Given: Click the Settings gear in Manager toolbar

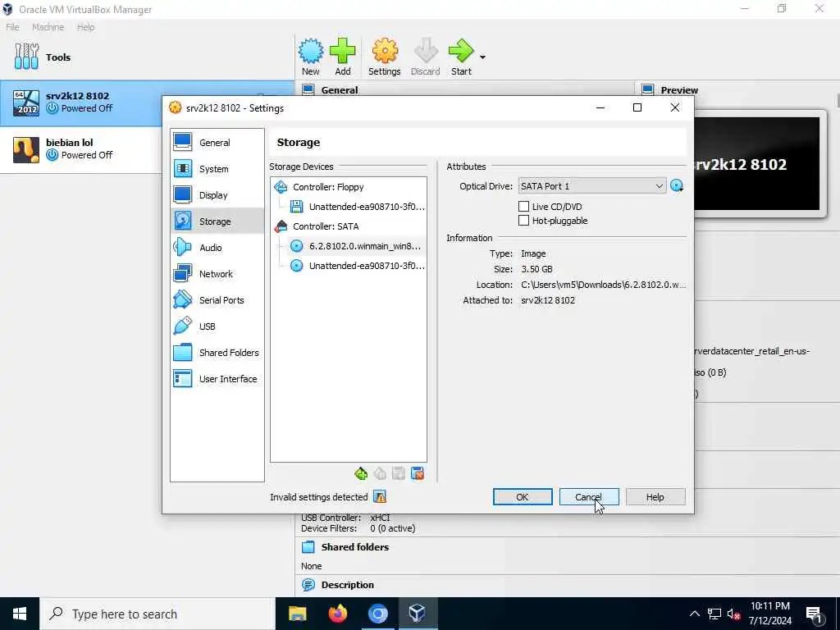Looking at the screenshot, I should (385, 57).
